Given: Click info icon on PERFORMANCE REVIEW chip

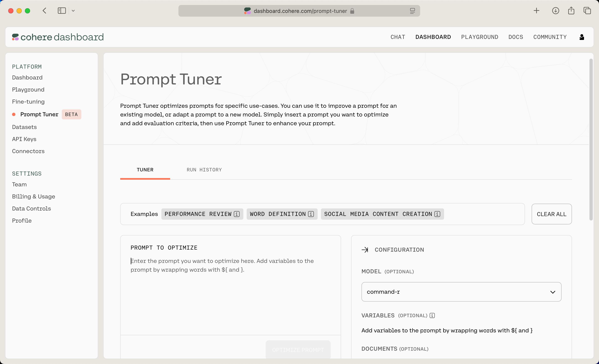Looking at the screenshot, I should tap(236, 214).
